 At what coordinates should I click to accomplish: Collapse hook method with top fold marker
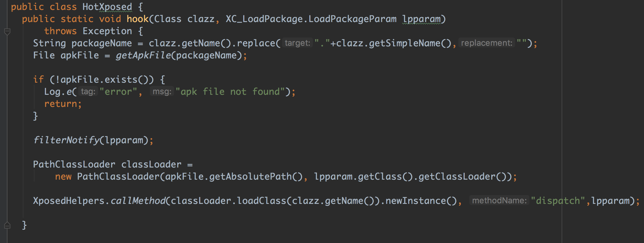[7, 32]
